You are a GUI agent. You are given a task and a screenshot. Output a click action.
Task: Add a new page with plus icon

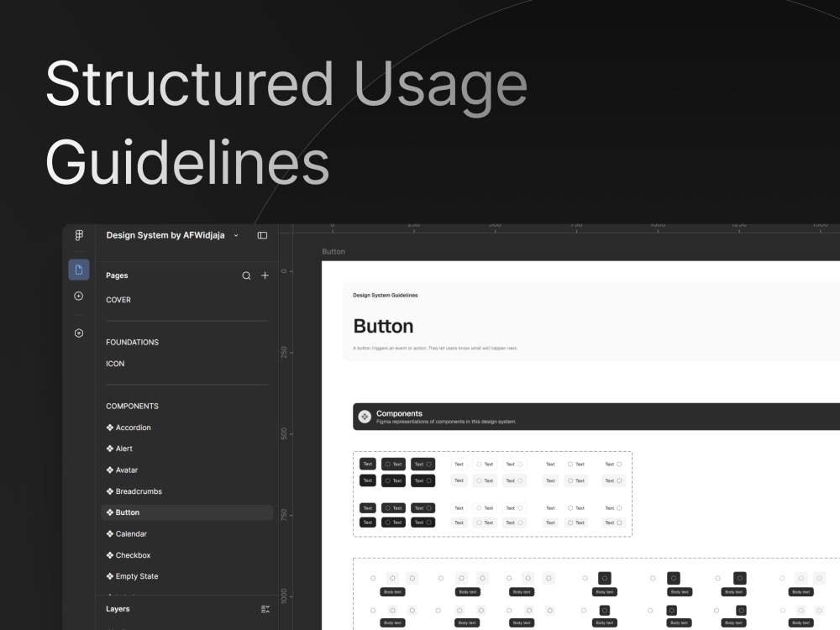pos(265,276)
